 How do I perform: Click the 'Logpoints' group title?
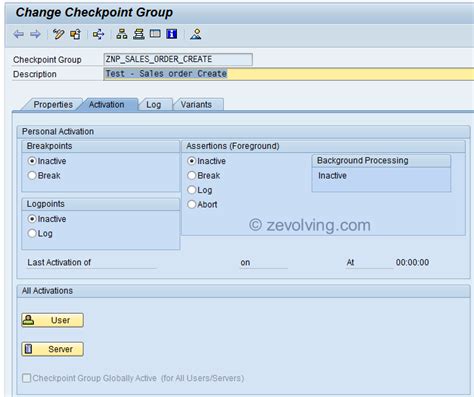click(46, 204)
